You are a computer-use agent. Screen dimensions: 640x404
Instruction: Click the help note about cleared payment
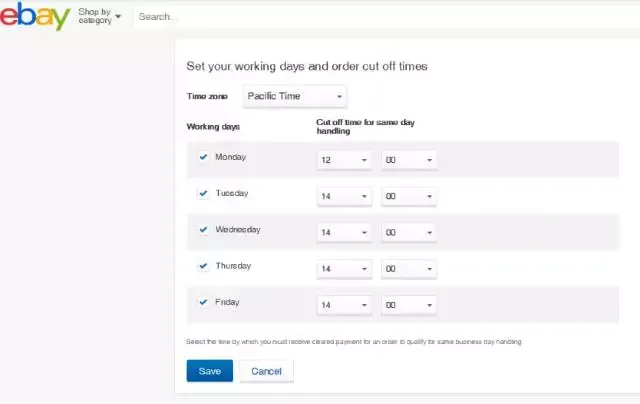click(353, 342)
